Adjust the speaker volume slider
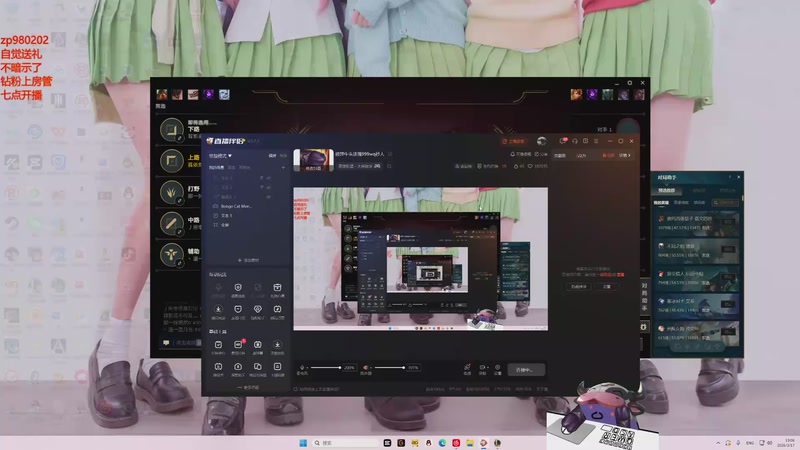800x450 pixels. [x=389, y=367]
